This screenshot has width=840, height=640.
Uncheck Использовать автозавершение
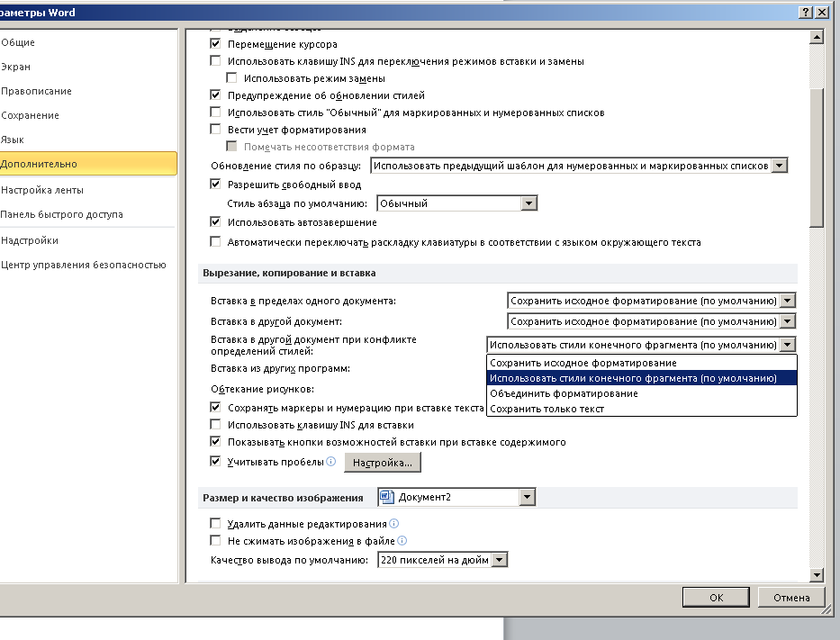pyautogui.click(x=215, y=221)
